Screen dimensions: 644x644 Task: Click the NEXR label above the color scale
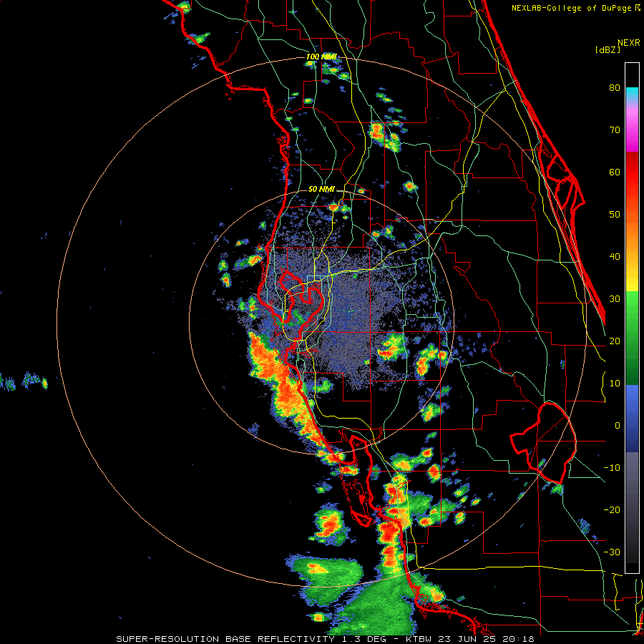[x=629, y=43]
